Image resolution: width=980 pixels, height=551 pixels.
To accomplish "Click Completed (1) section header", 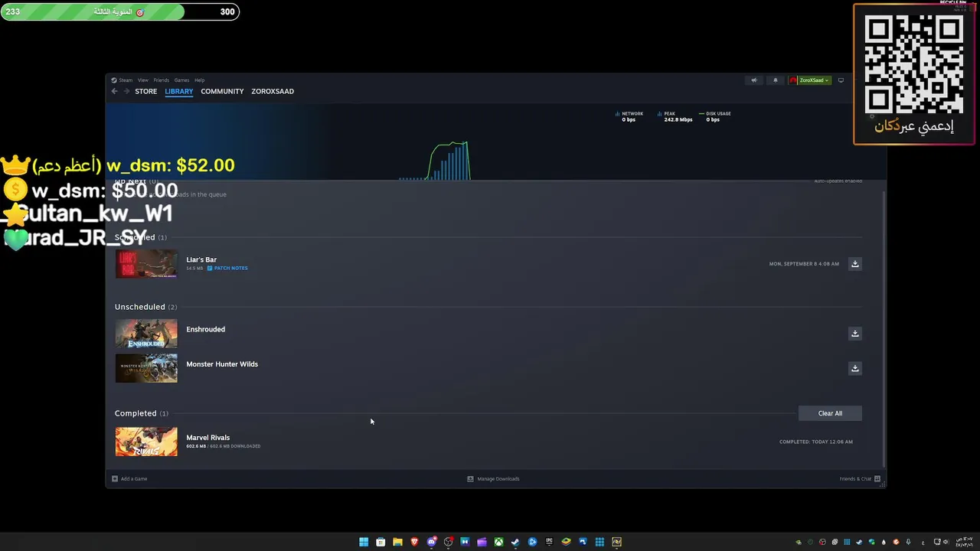I will 142,413.
